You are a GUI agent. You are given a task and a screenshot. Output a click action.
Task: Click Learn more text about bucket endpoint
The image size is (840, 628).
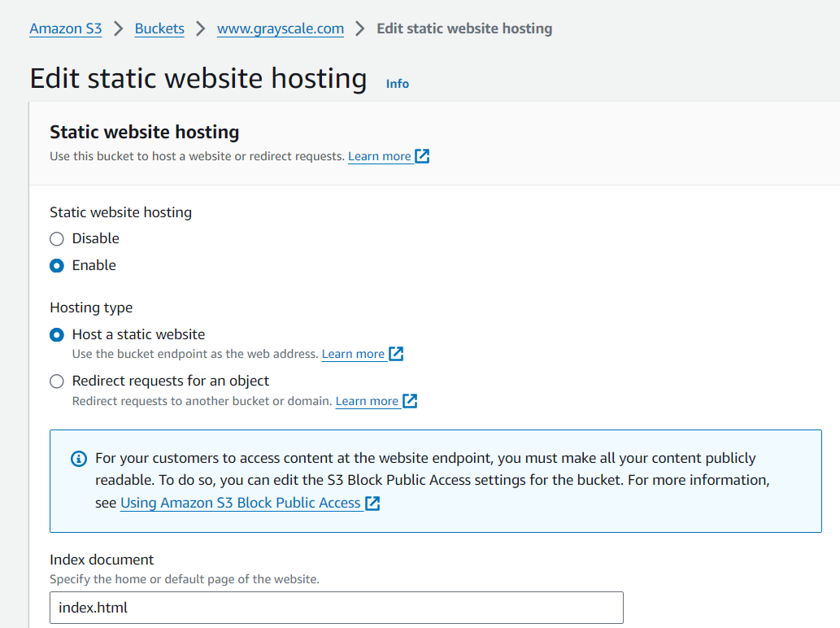[353, 354]
